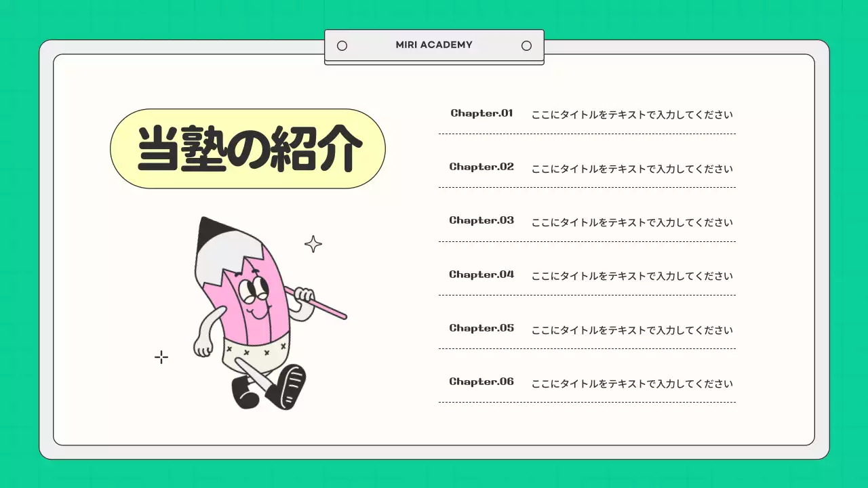Screen dimensions: 868x488
Task: Click the right circle on the MIRI ACADEMY tab
Action: click(x=526, y=45)
